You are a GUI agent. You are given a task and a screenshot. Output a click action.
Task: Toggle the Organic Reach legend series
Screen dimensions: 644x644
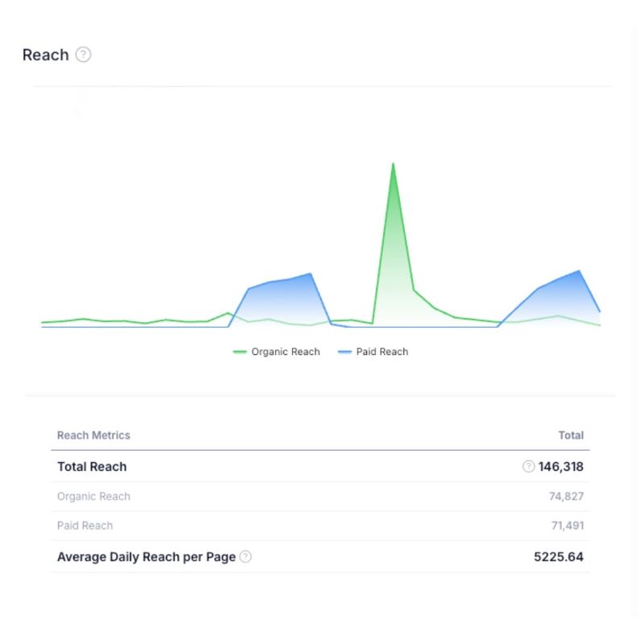(277, 352)
